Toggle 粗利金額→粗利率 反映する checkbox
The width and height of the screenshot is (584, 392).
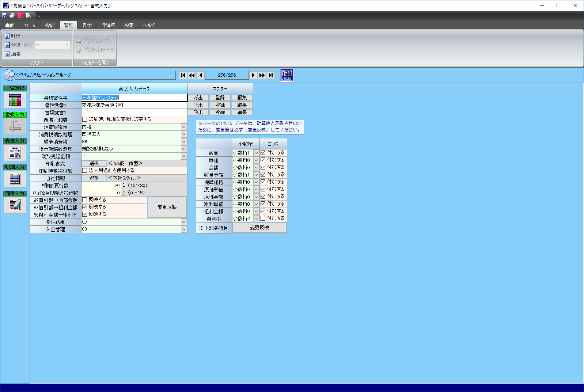(85, 214)
